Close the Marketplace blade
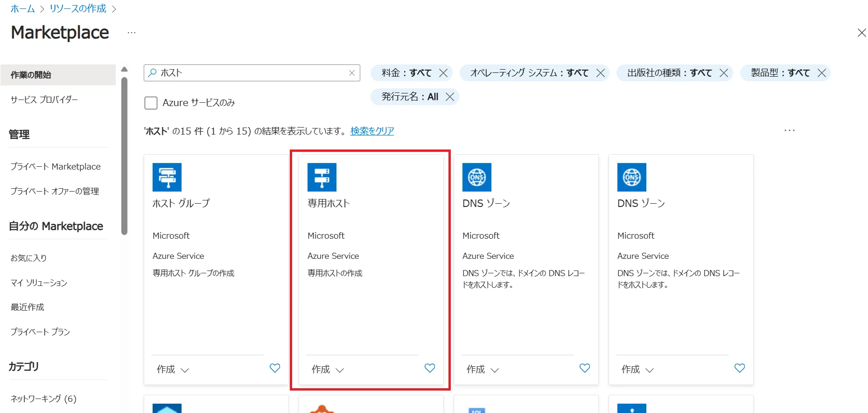 861,33
